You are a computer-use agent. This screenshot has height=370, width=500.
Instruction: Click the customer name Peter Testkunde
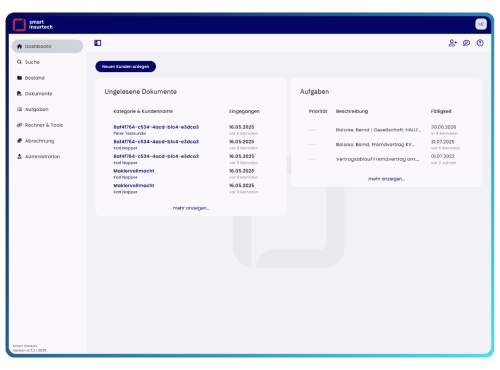point(130,133)
